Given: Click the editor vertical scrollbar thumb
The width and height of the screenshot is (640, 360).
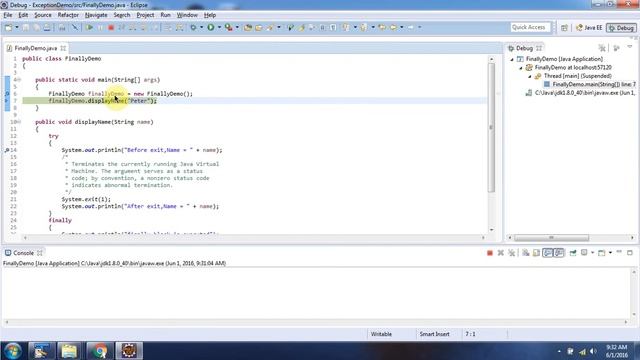Looking at the screenshot, I should 491,127.
